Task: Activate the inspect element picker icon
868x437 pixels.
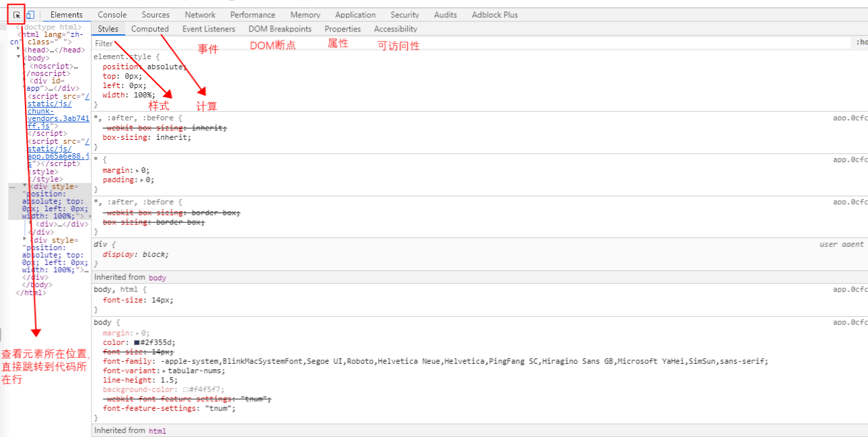Action: (16, 15)
